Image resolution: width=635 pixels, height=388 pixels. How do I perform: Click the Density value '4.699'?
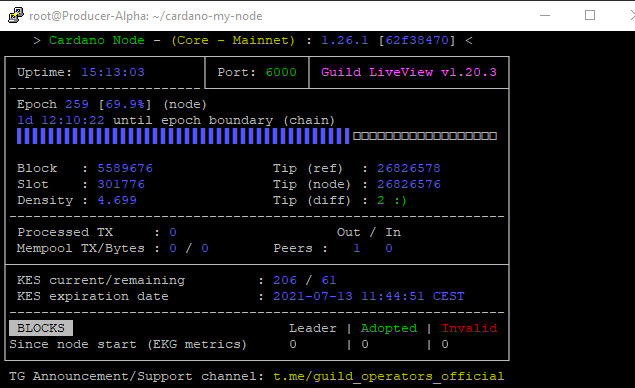[x=117, y=200]
